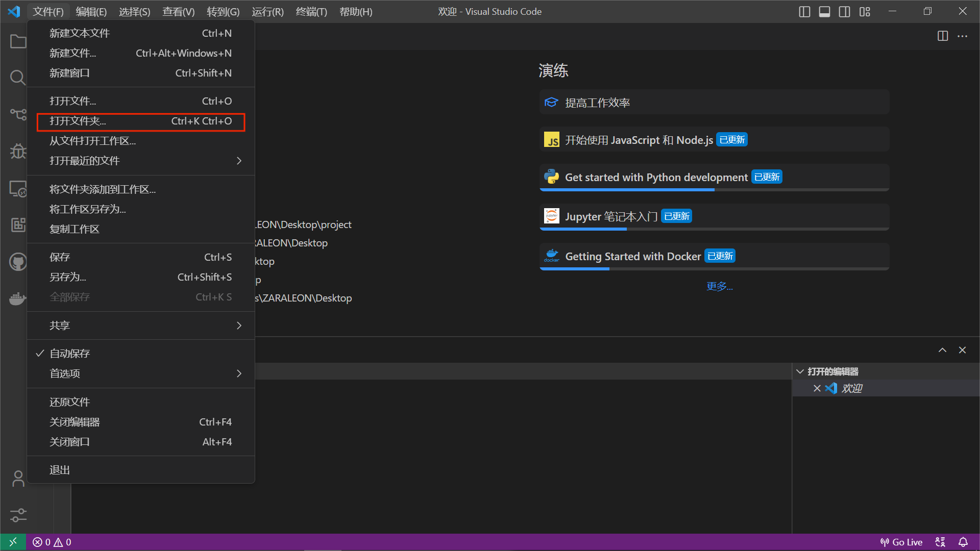Open the Terminal (终端) menu
The width and height of the screenshot is (980, 551).
click(x=311, y=12)
